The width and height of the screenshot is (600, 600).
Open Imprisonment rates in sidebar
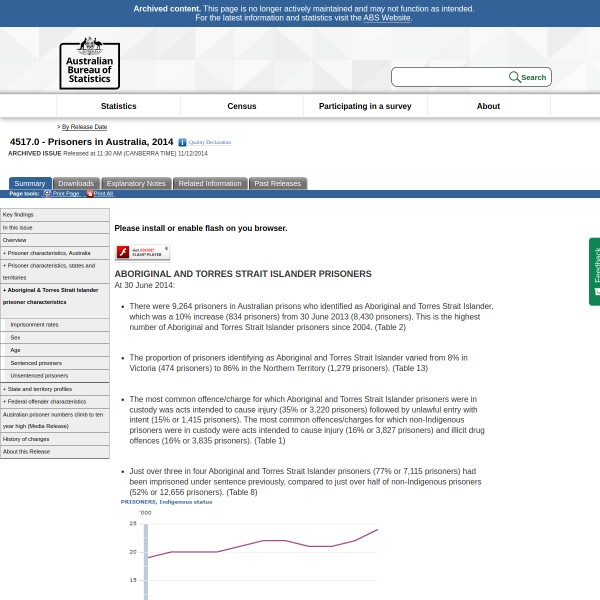coord(34,325)
